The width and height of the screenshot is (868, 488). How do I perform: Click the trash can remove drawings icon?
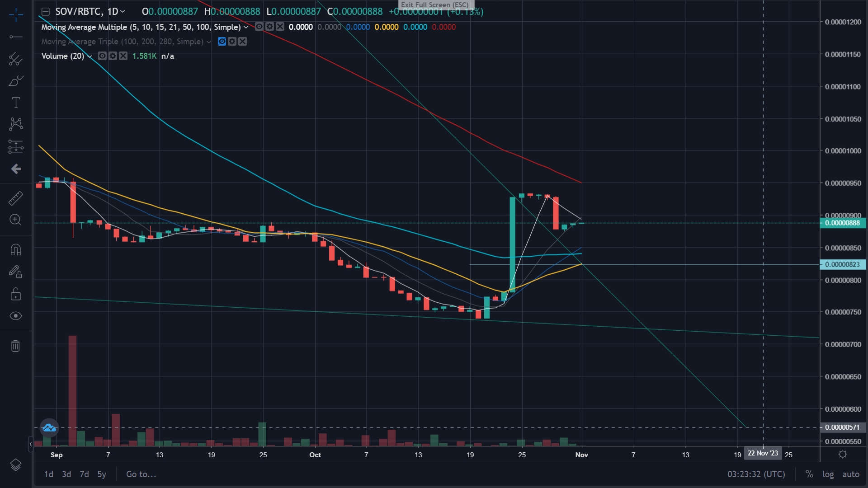(x=16, y=346)
